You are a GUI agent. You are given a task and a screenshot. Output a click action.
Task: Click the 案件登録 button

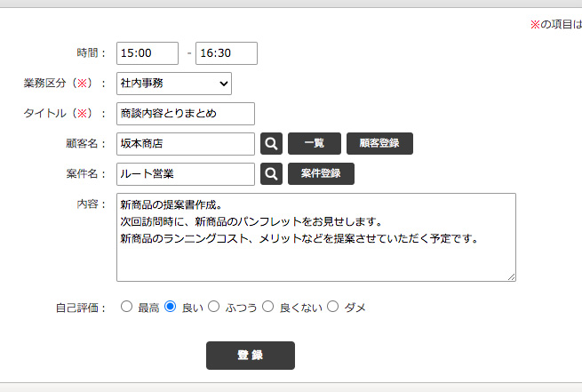coord(321,173)
